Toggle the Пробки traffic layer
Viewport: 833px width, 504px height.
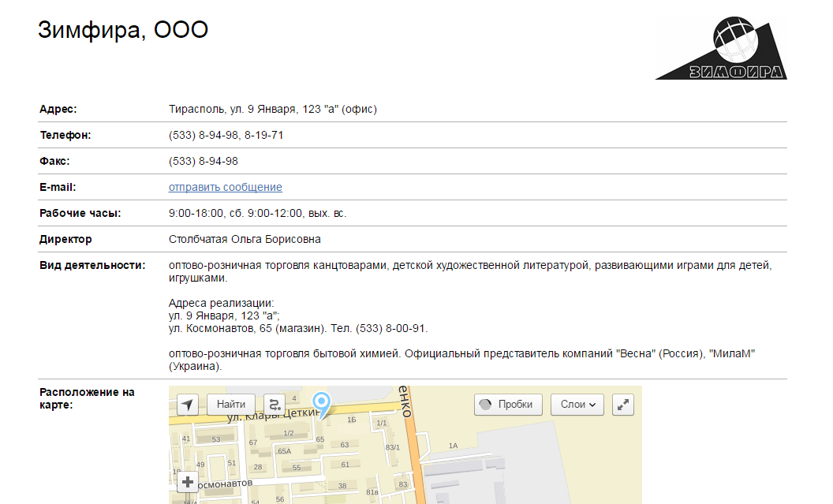tap(509, 405)
